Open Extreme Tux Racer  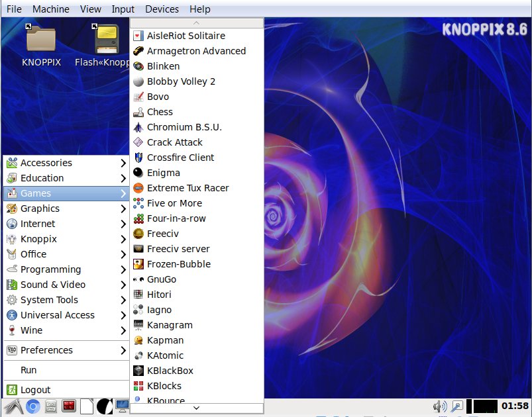pos(197,188)
